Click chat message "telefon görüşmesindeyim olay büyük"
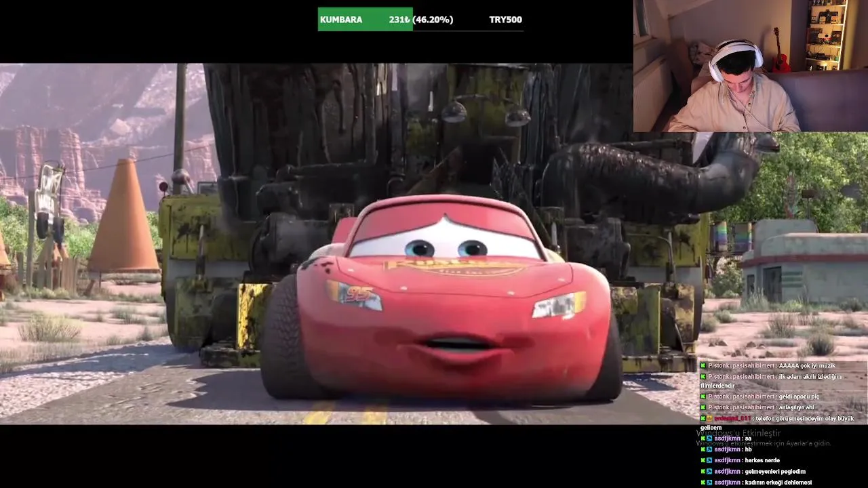The image size is (868, 488). [x=804, y=419]
